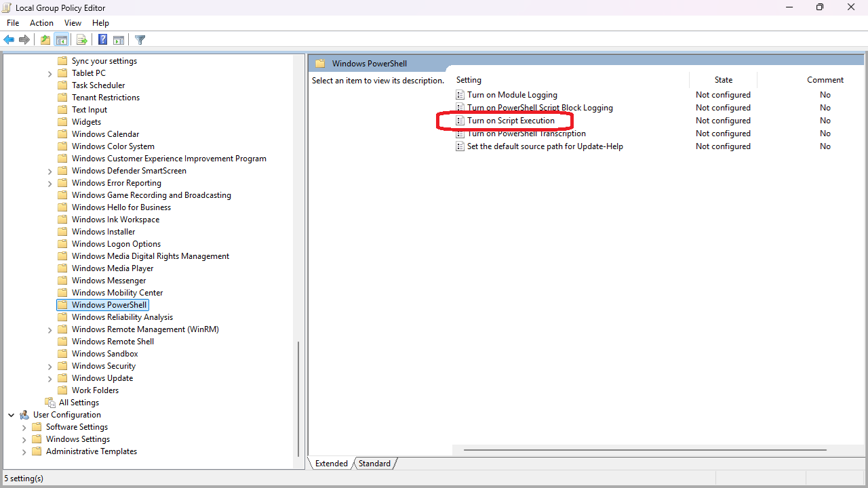The width and height of the screenshot is (868, 488).
Task: Open the Help menu
Action: pyautogui.click(x=100, y=23)
